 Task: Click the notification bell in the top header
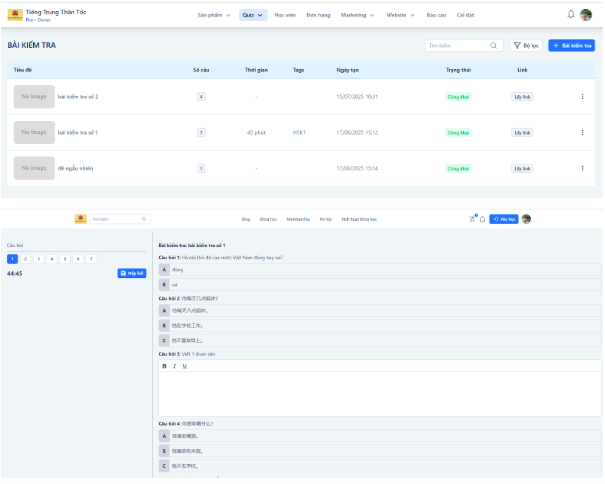[571, 15]
